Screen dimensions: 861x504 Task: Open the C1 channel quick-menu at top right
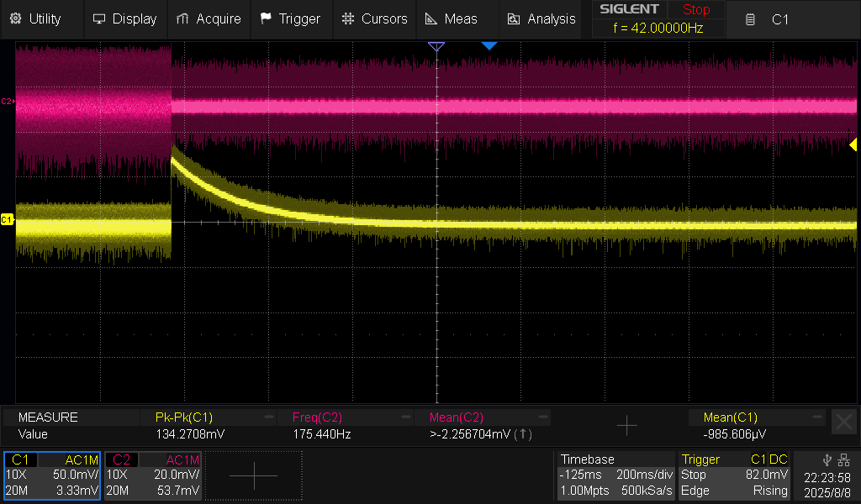coord(770,18)
